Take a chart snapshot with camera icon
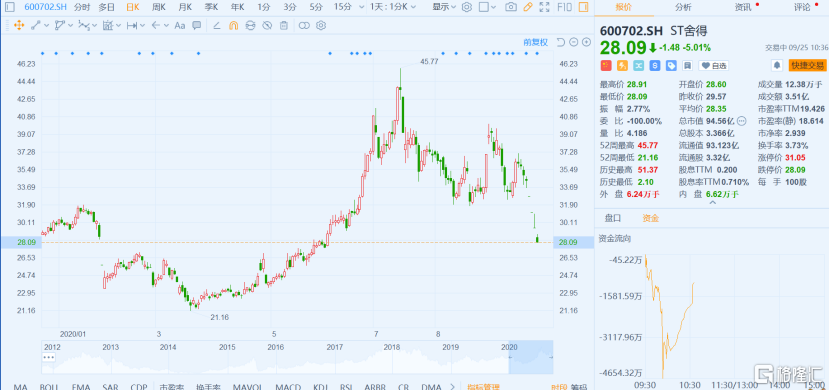Screen dimensions: 829x391 click(510, 7)
